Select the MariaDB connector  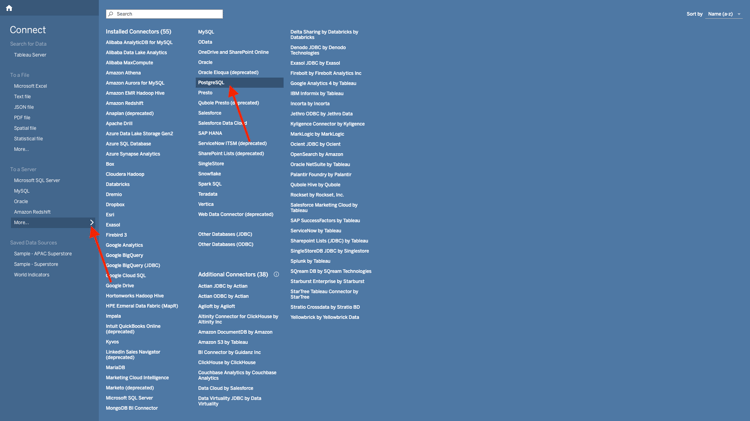tap(115, 367)
